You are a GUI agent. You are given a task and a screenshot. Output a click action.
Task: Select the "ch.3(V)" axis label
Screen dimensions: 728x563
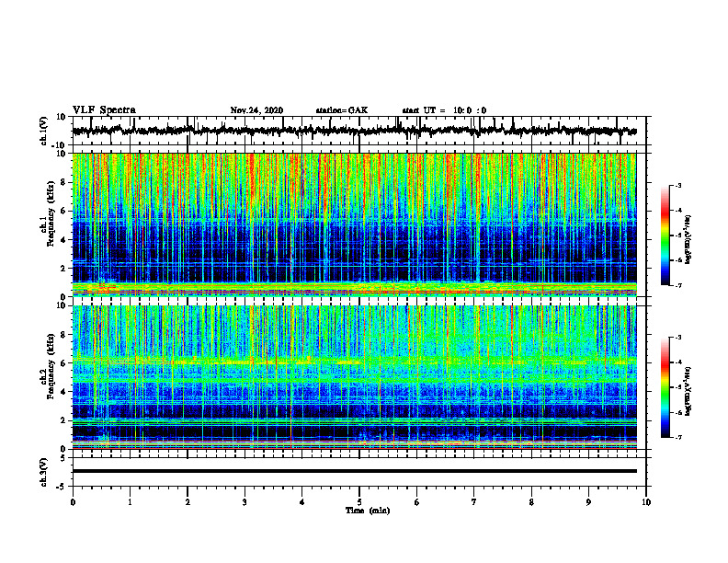[x=44, y=472]
